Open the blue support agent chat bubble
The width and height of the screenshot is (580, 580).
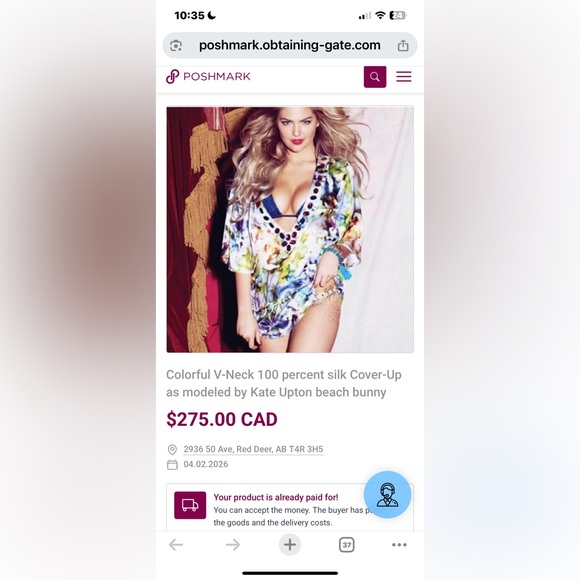pos(387,495)
